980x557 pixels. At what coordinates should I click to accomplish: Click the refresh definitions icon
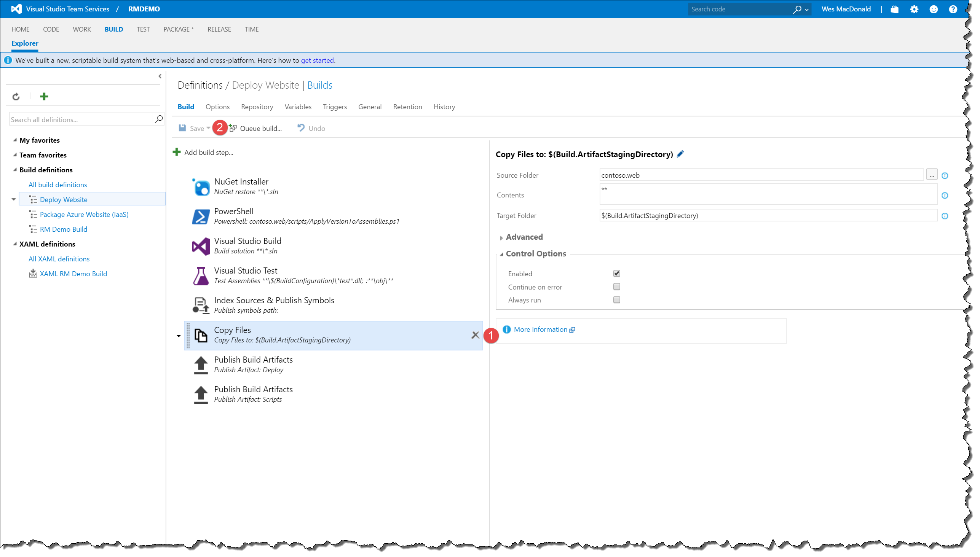tap(16, 96)
